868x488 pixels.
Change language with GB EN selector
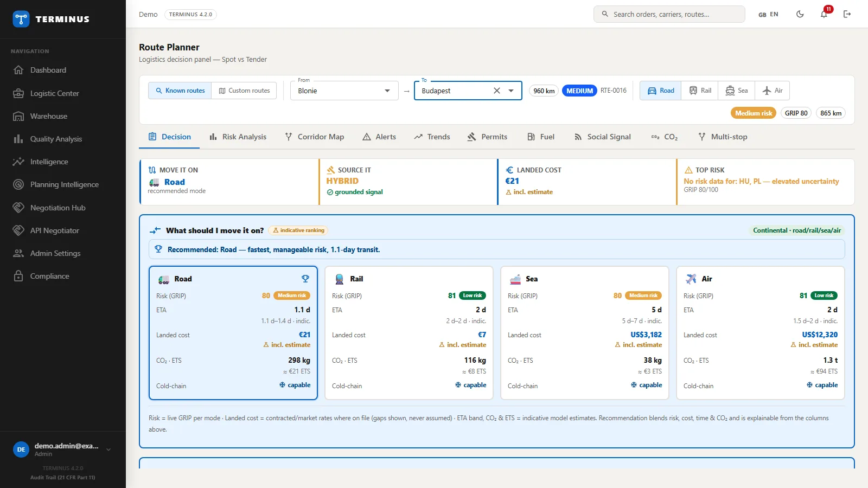coord(768,14)
